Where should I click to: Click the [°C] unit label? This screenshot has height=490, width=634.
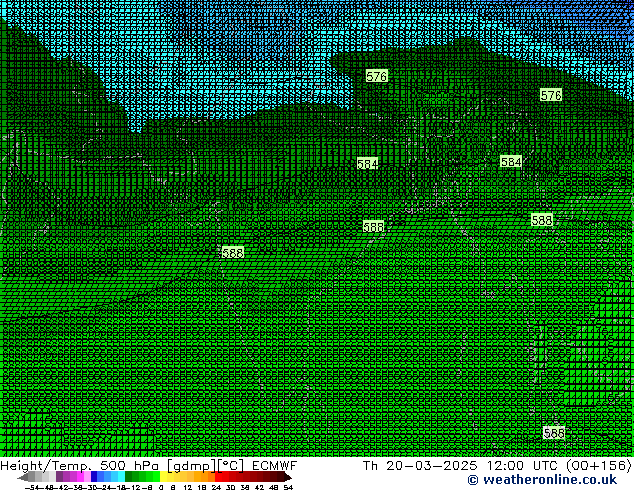tap(231, 466)
